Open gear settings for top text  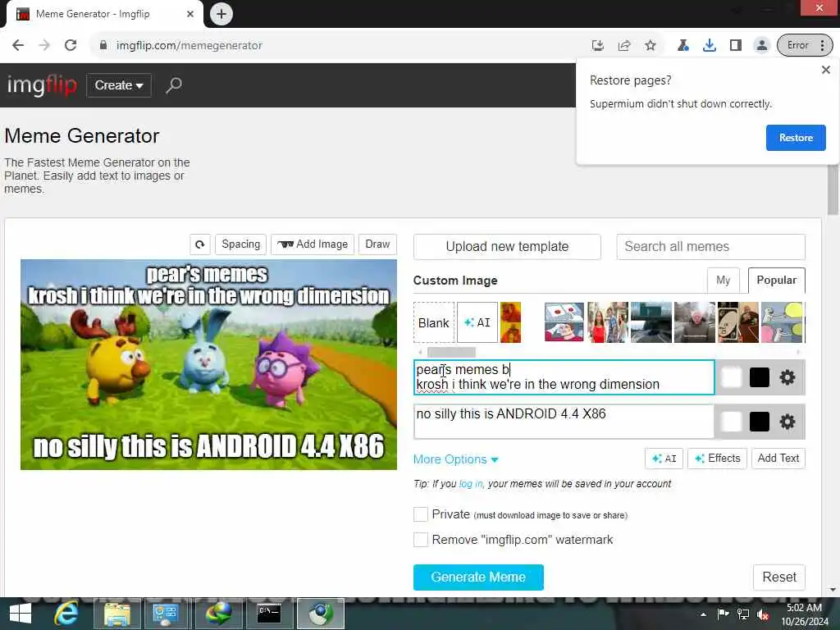tap(787, 377)
